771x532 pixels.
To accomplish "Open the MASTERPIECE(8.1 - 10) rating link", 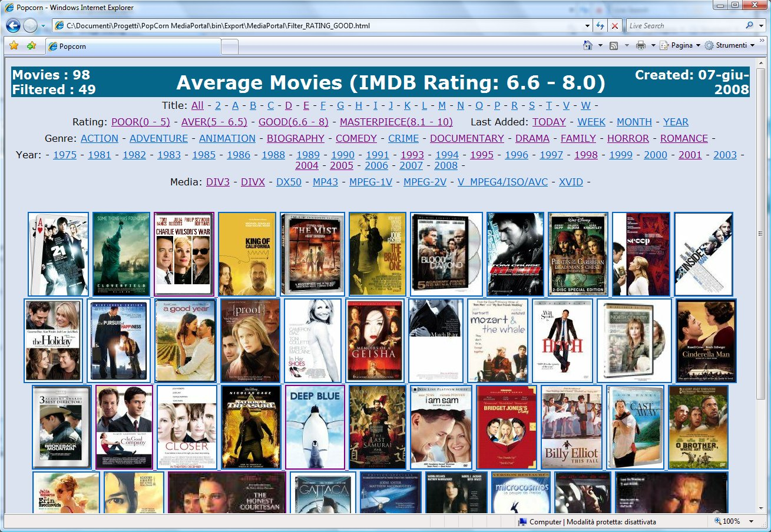I will tap(396, 122).
